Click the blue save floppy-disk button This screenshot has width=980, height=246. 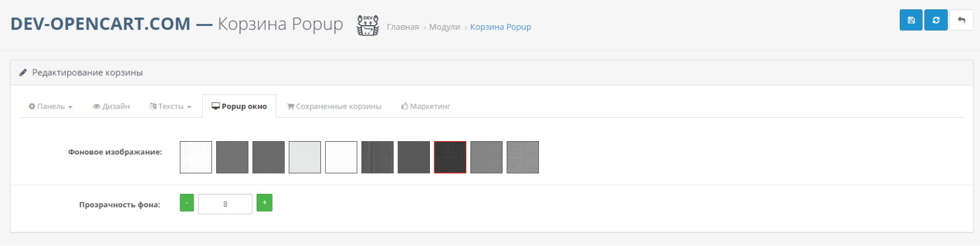911,20
